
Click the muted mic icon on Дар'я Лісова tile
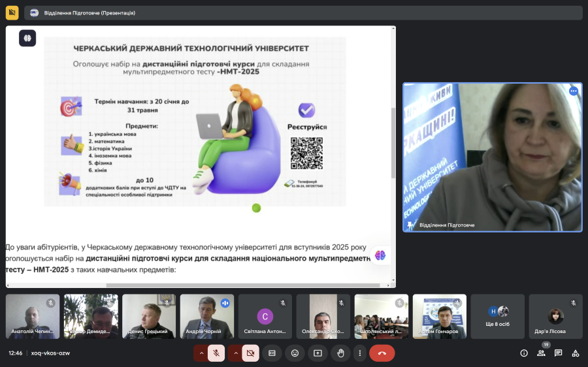click(x=574, y=303)
